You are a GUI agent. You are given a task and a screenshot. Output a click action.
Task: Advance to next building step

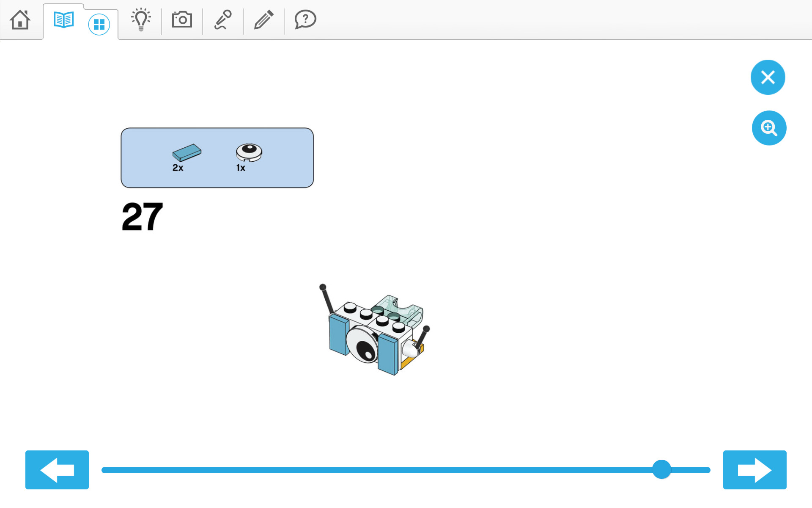coord(755,470)
